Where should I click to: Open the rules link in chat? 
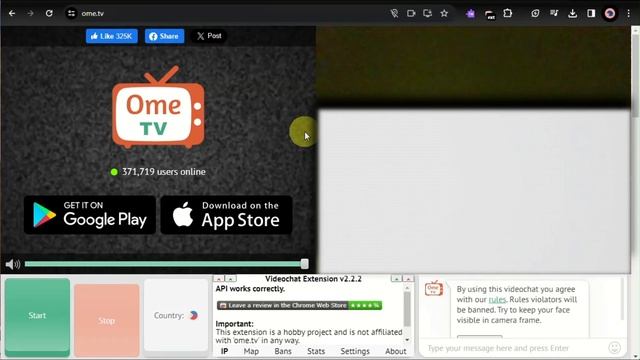click(x=497, y=299)
